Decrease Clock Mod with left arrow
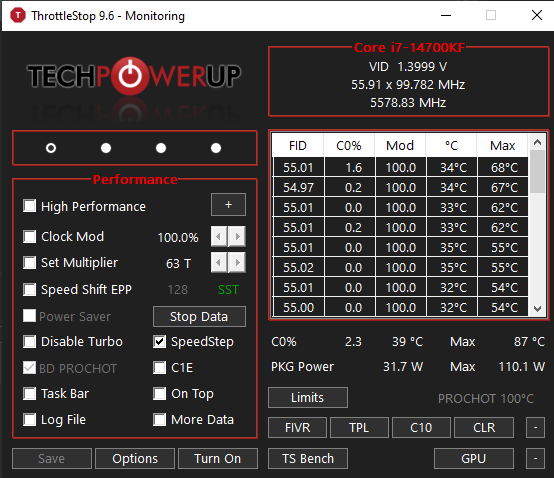554x478 pixels. (x=219, y=236)
